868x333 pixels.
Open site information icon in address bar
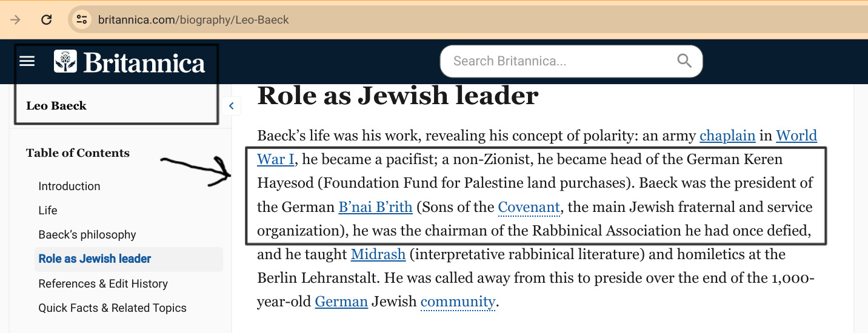point(82,20)
